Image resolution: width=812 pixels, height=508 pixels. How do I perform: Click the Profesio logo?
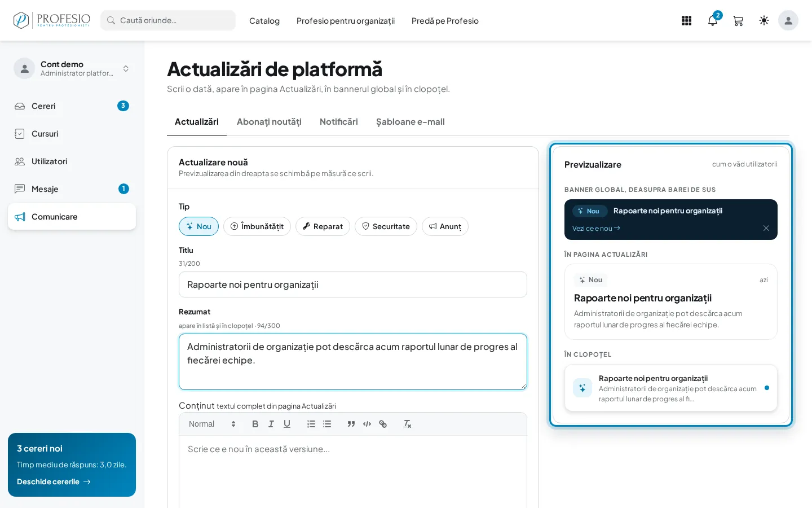(x=51, y=20)
